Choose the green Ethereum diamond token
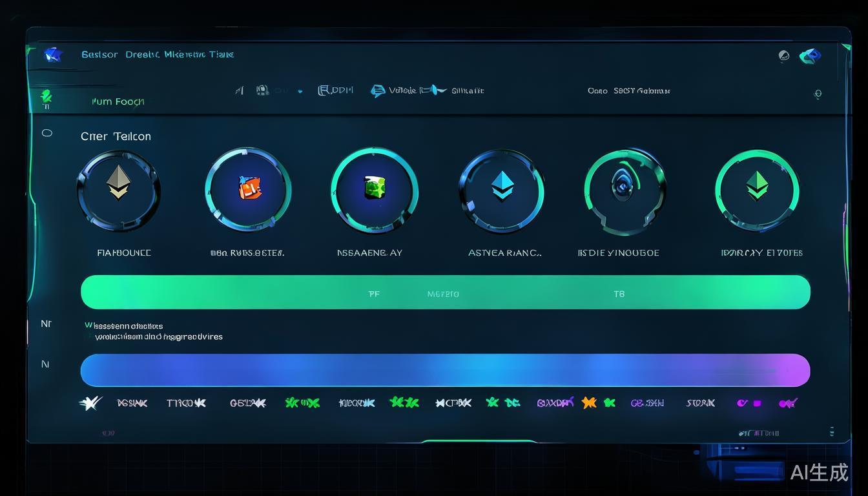This screenshot has height=496, width=868. click(757, 189)
